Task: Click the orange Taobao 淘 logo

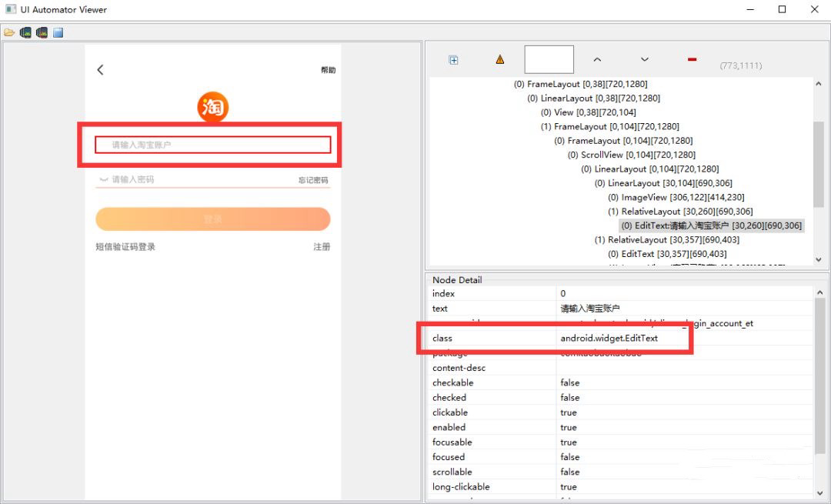Action: click(212, 107)
